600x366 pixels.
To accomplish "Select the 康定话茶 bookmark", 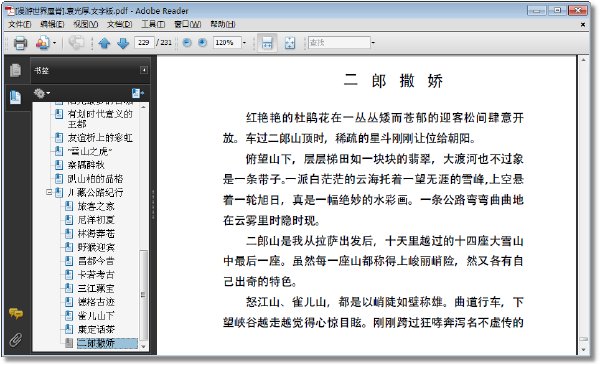I will (96, 329).
